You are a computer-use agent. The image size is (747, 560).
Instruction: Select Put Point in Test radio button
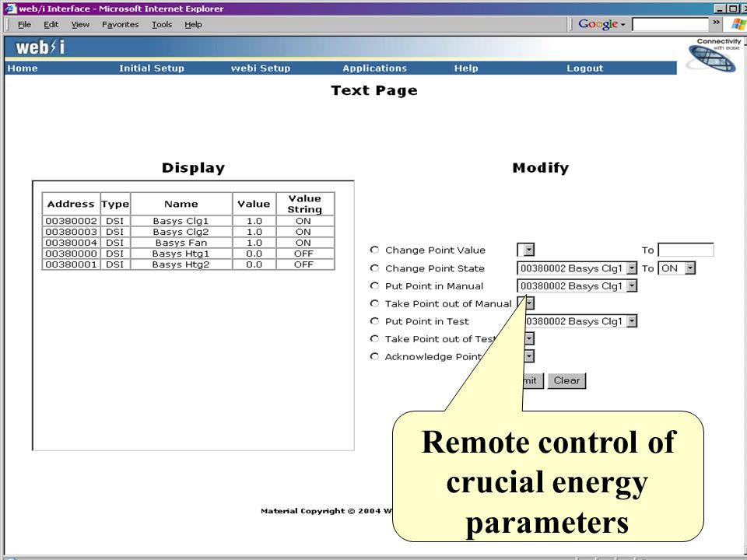[374, 320]
